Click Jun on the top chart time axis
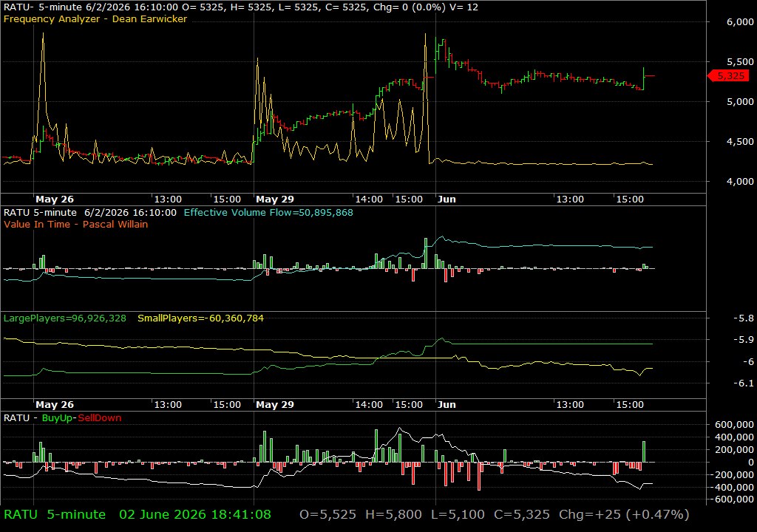The height and width of the screenshot is (532, 757). [447, 199]
